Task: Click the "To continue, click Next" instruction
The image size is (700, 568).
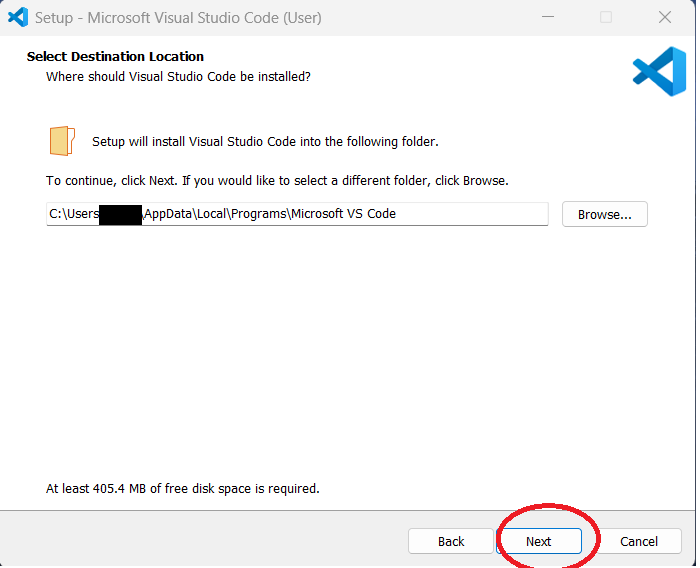Action: pyautogui.click(x=277, y=181)
